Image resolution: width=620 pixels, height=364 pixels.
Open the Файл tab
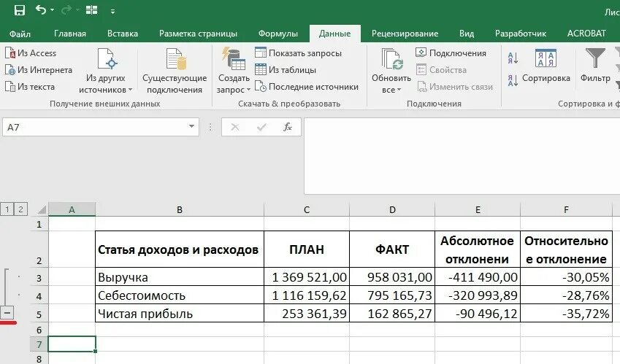tap(20, 34)
